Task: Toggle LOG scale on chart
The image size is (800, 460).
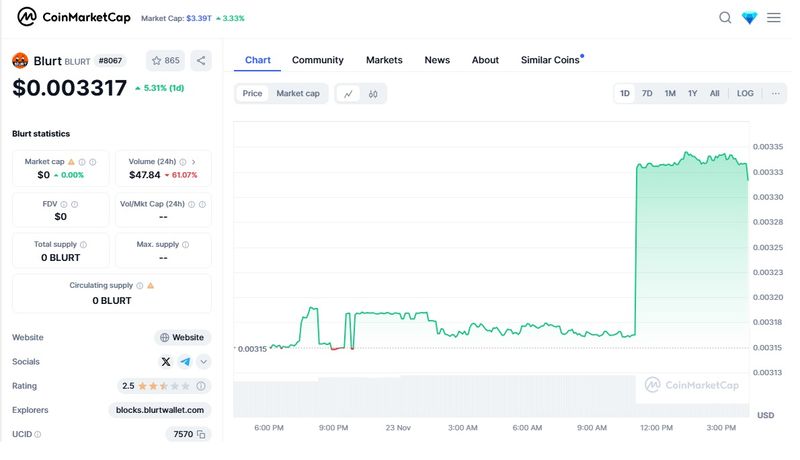Action: [745, 93]
